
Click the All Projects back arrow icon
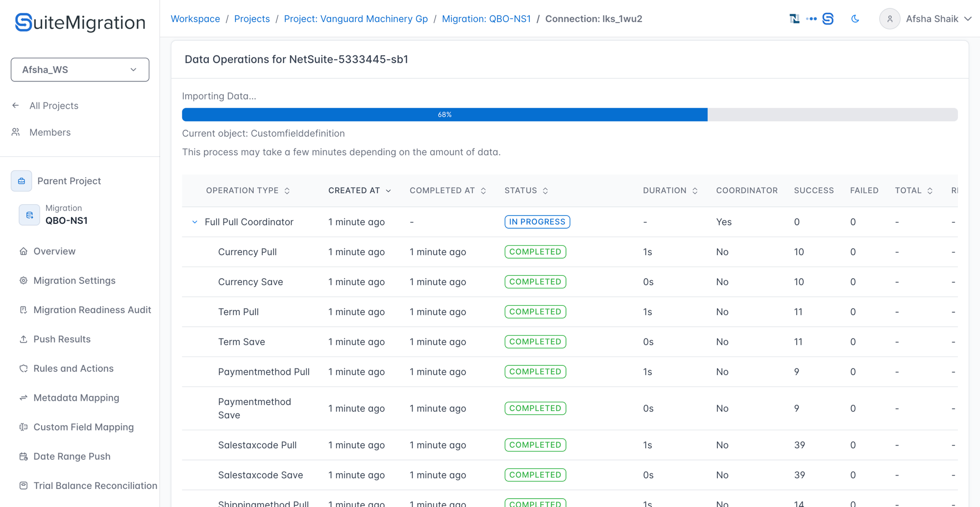click(x=16, y=105)
